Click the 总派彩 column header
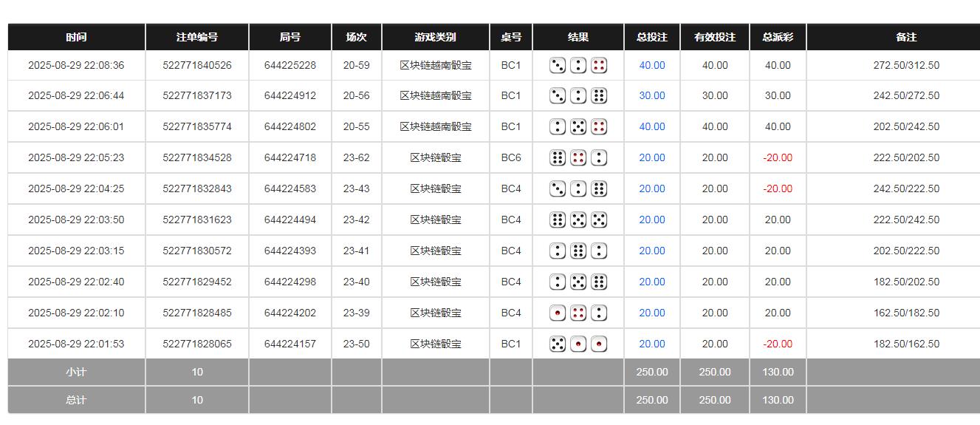Screen dimensions: 980x425 point(777,37)
